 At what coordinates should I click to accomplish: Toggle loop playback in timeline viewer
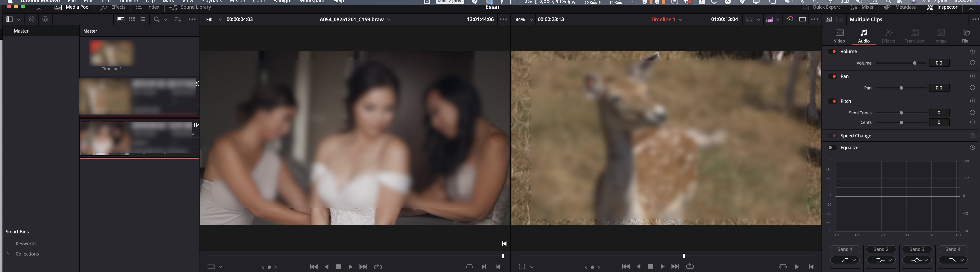[x=690, y=267]
